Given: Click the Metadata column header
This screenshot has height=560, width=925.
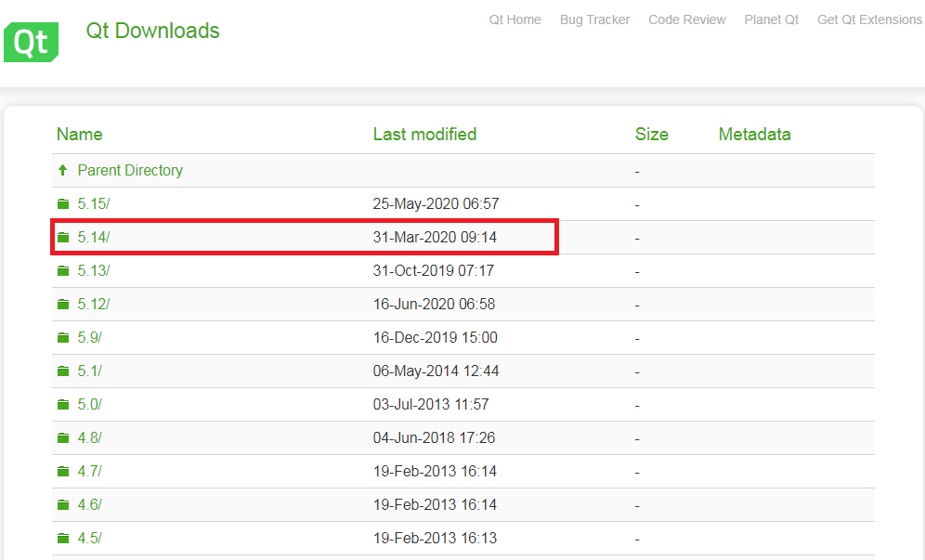Looking at the screenshot, I should click(754, 135).
